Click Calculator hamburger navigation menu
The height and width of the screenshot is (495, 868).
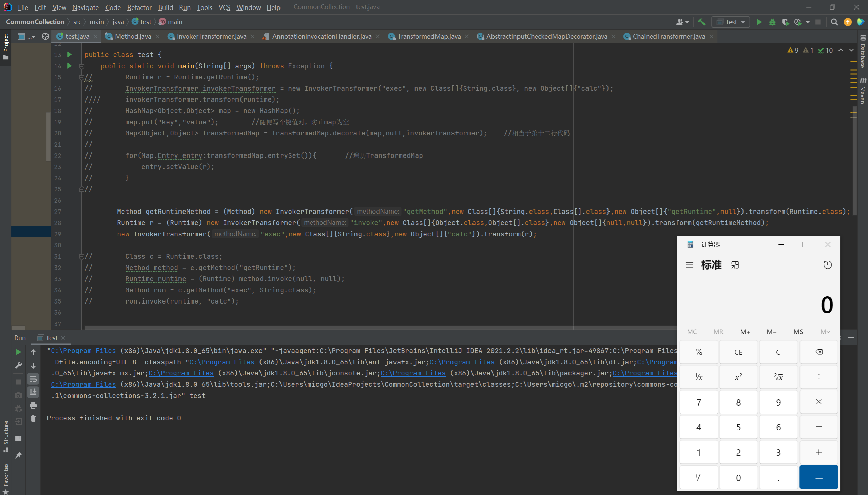pos(689,265)
